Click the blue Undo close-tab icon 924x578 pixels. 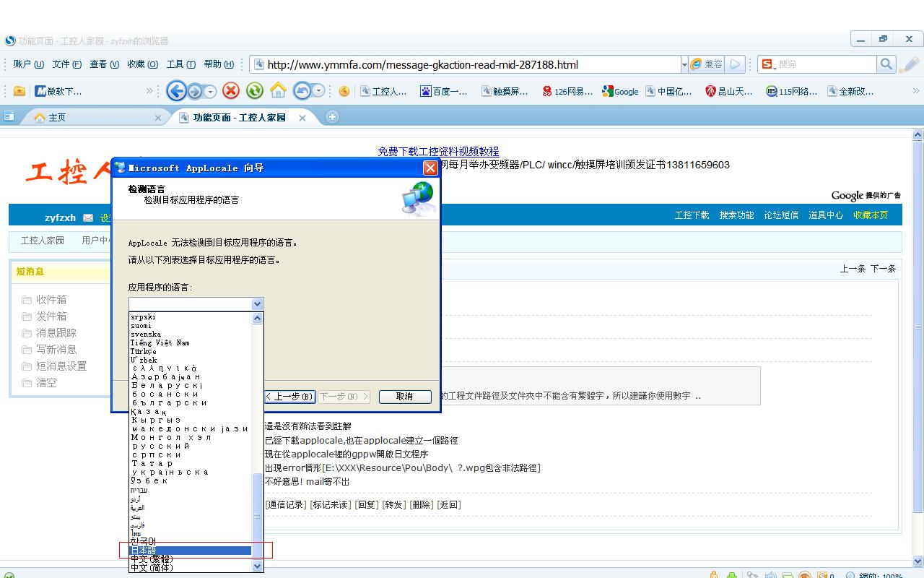coord(302,91)
